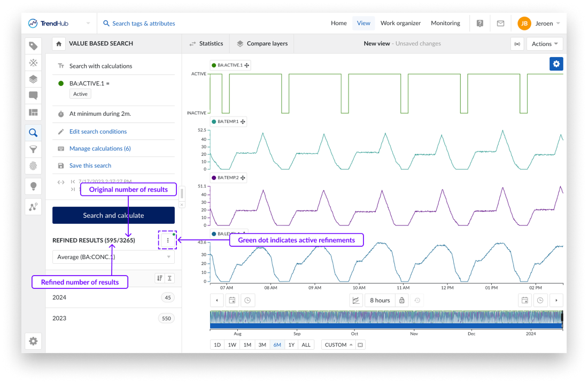The width and height of the screenshot is (588, 385).
Task: Click the Edit search conditions link
Action: coord(98,131)
